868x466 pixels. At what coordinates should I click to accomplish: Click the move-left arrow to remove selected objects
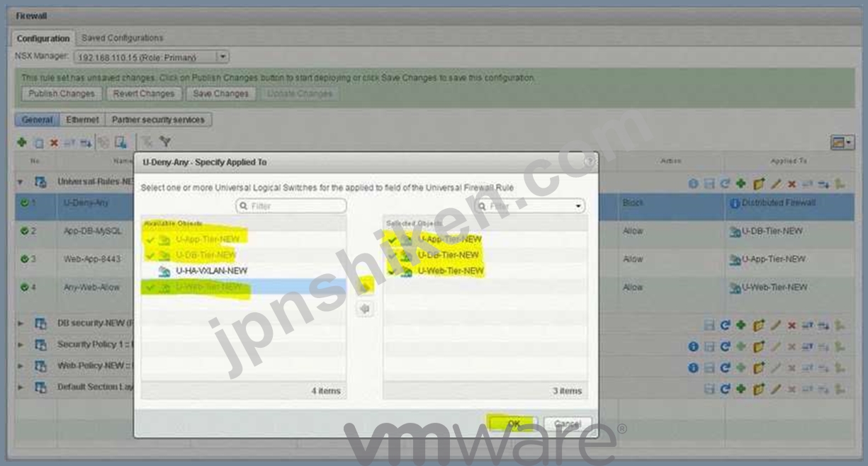pos(366,309)
